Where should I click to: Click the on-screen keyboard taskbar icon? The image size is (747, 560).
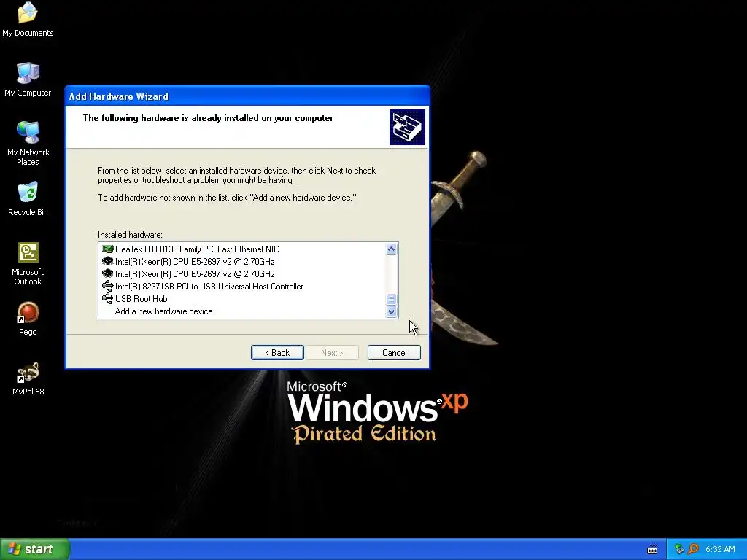[x=652, y=550]
